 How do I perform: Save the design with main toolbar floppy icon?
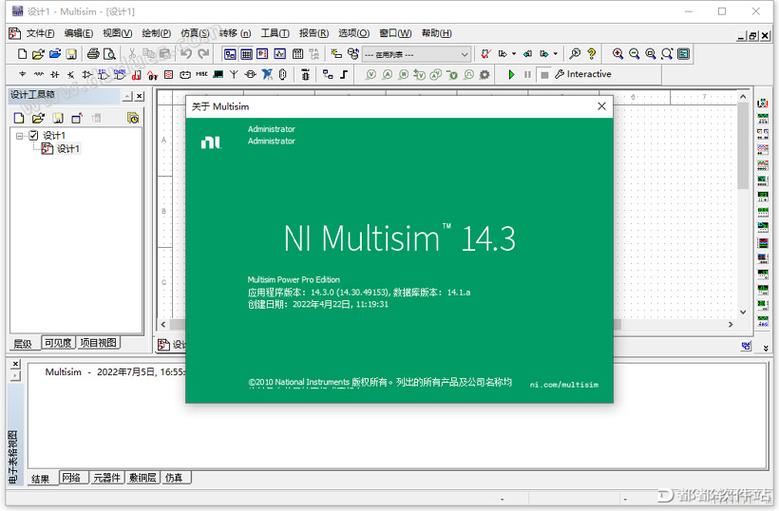click(72, 54)
